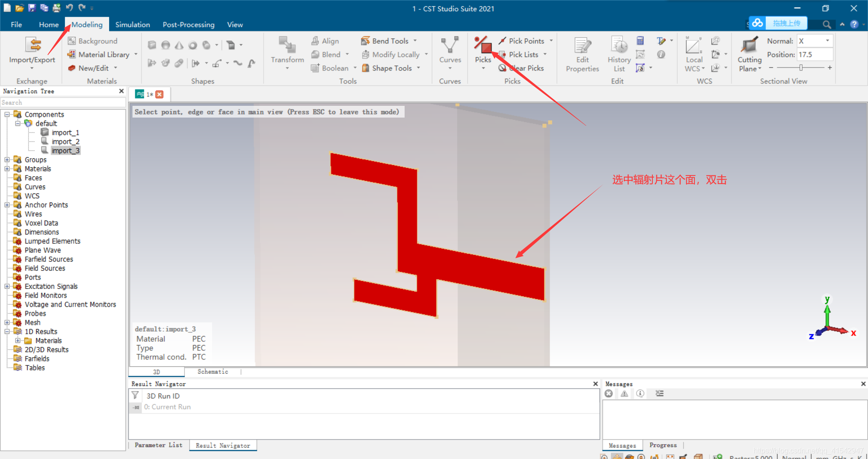Switch to the Simulation ribbon tab

click(132, 24)
